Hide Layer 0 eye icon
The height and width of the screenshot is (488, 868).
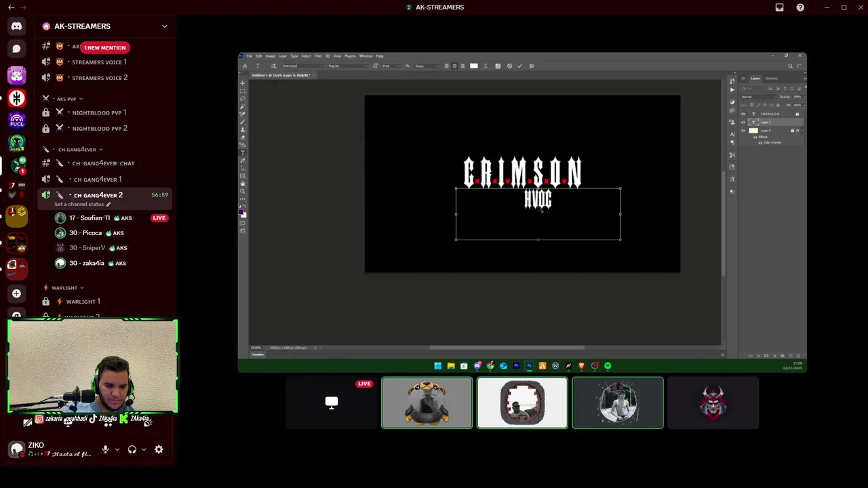743,131
